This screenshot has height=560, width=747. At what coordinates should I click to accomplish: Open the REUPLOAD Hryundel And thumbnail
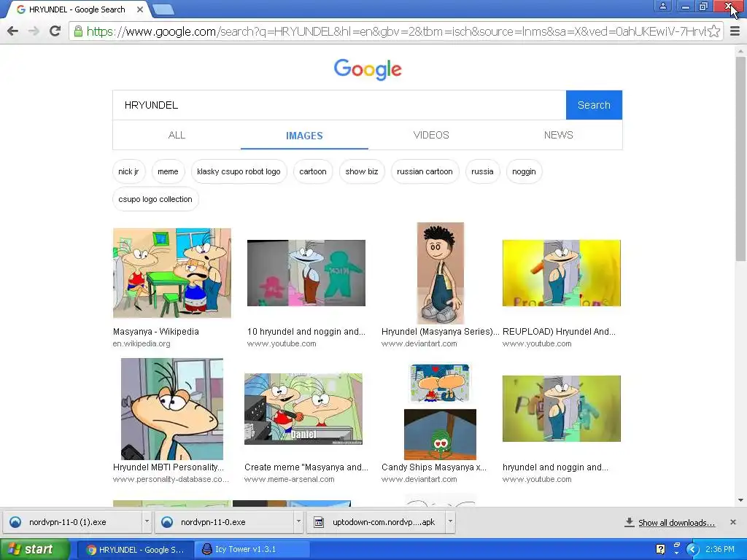tap(562, 273)
